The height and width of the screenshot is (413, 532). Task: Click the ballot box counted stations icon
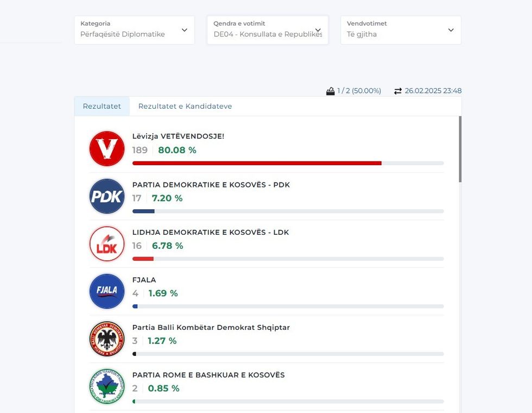coord(330,91)
